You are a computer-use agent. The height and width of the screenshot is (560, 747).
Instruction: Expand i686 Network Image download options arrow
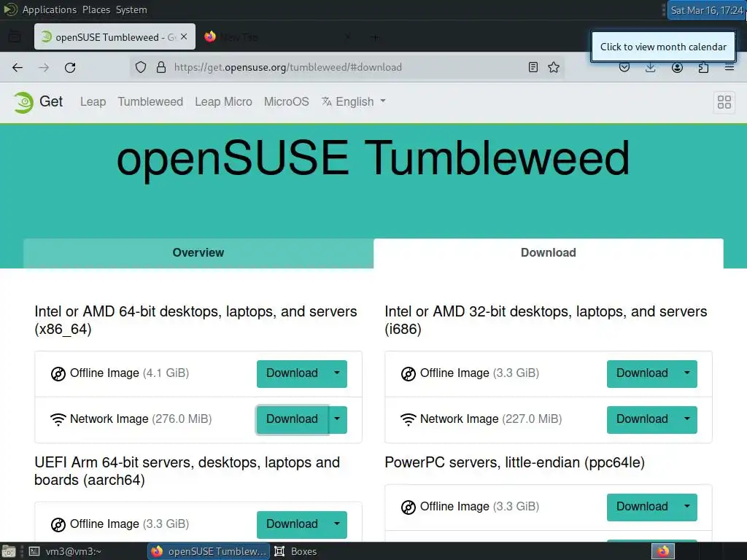point(687,419)
